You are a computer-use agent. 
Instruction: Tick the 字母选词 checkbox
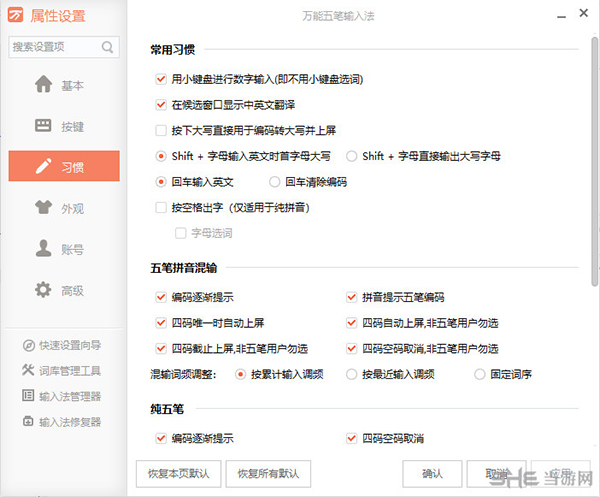coord(180,233)
